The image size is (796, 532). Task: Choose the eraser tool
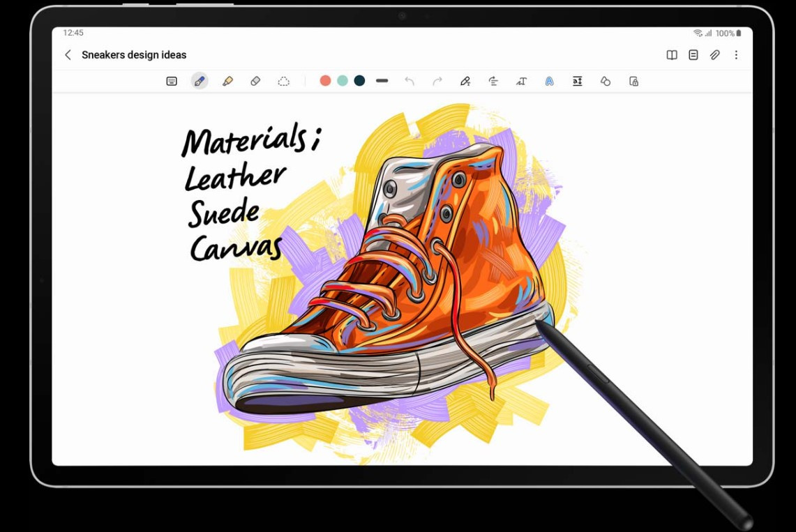click(x=255, y=82)
